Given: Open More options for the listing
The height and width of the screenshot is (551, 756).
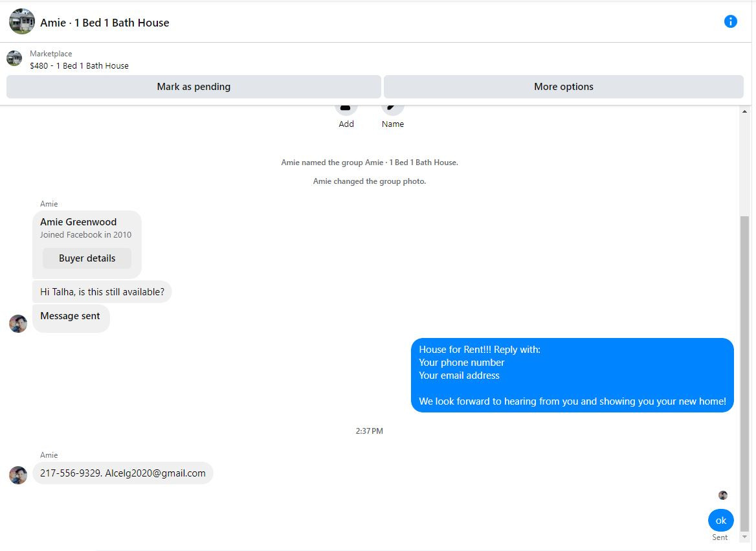Looking at the screenshot, I should point(564,87).
